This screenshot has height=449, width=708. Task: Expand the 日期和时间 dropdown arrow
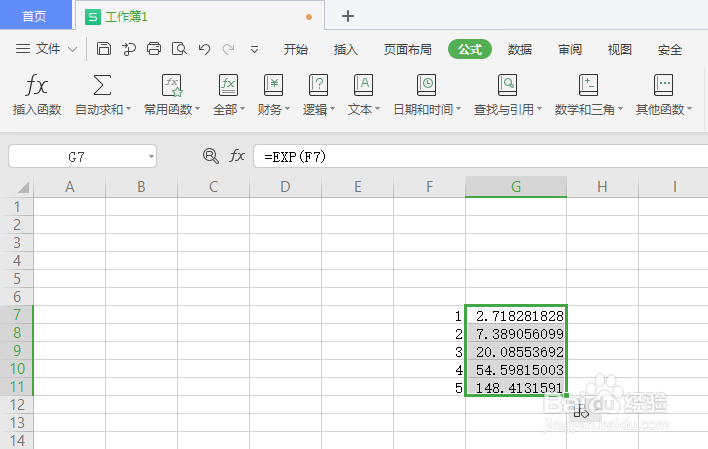(458, 109)
